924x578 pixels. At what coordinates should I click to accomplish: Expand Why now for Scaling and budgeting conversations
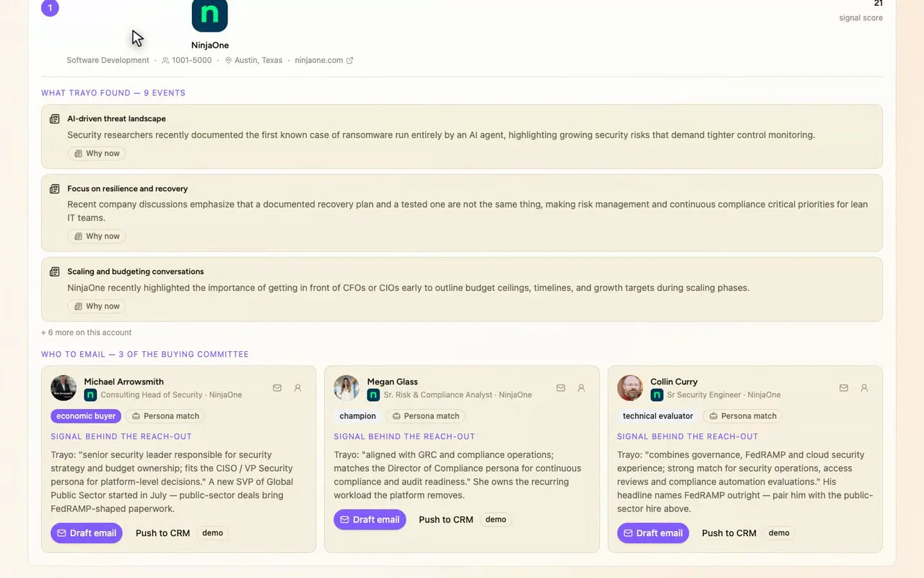97,306
